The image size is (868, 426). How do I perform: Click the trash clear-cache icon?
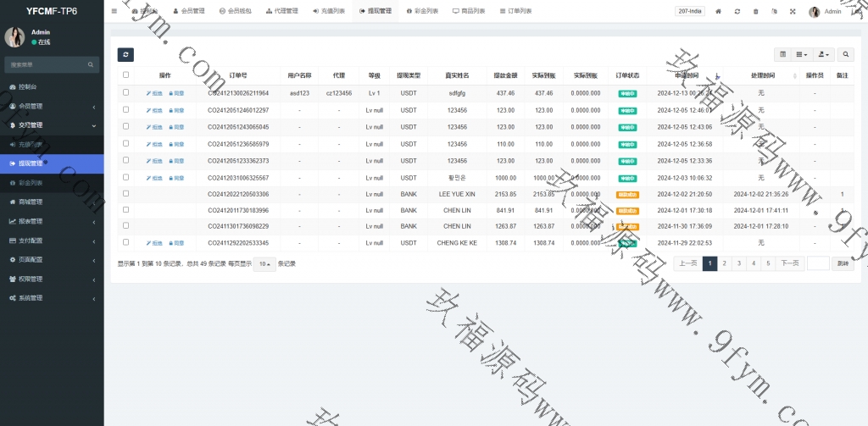756,12
